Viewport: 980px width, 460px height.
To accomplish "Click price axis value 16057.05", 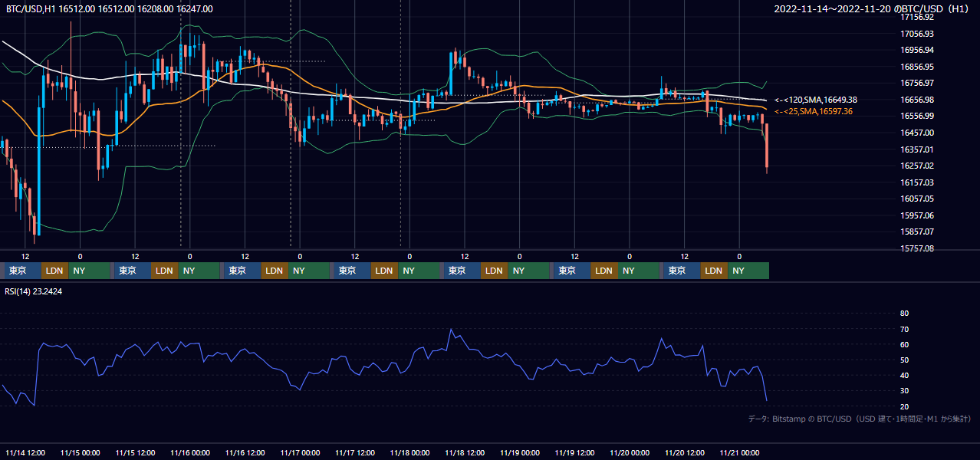I will click(916, 199).
